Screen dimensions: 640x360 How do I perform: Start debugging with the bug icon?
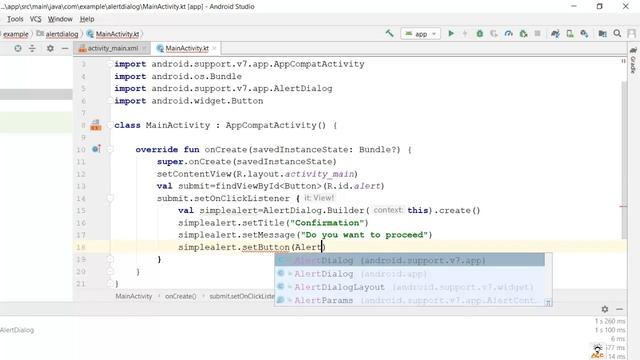point(480,33)
